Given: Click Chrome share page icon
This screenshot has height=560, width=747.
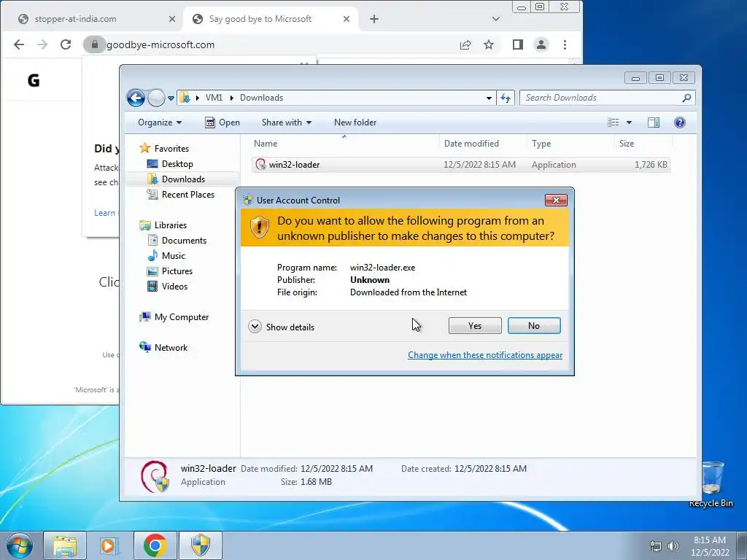Looking at the screenshot, I should coord(465,44).
